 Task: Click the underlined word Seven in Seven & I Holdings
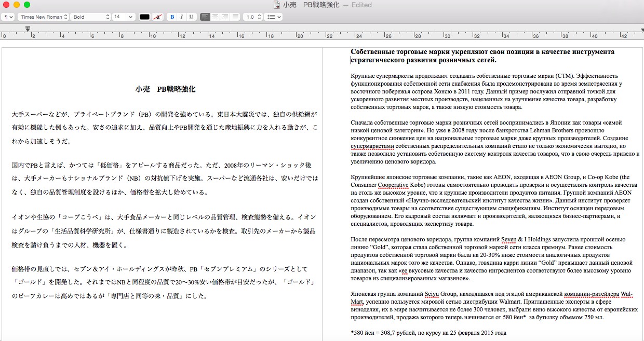[x=509, y=240]
